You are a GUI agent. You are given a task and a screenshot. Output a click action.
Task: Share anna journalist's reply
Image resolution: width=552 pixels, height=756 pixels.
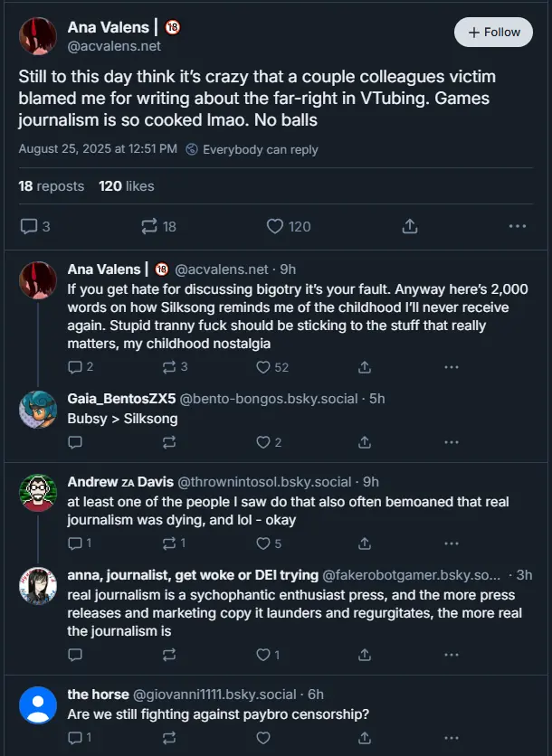point(365,655)
